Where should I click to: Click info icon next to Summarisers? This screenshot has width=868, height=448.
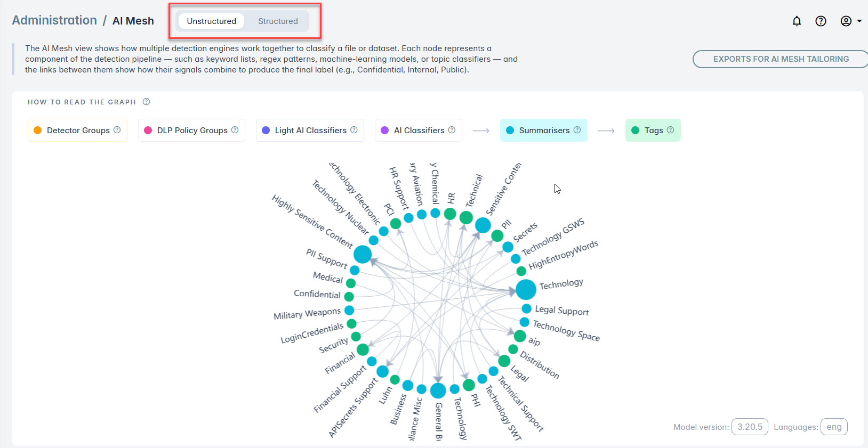577,130
